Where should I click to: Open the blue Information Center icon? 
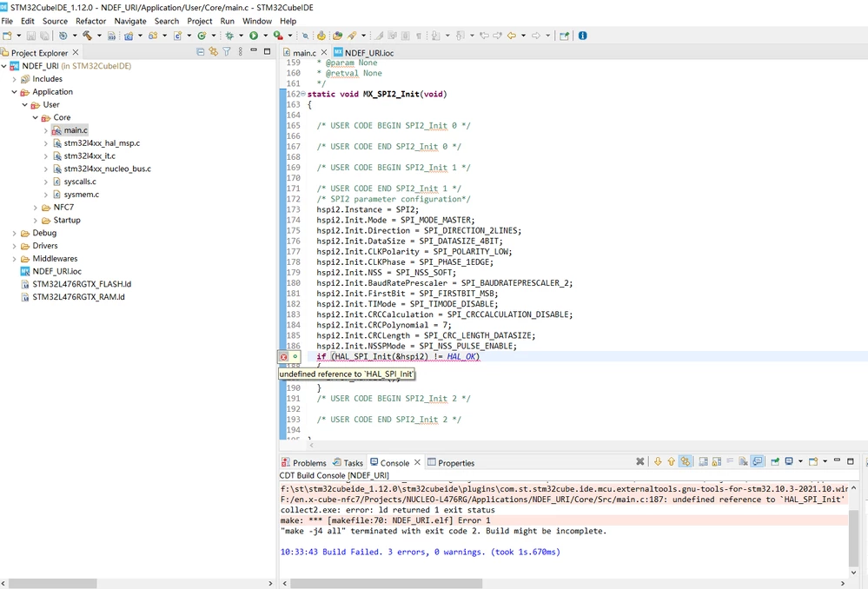coord(582,36)
